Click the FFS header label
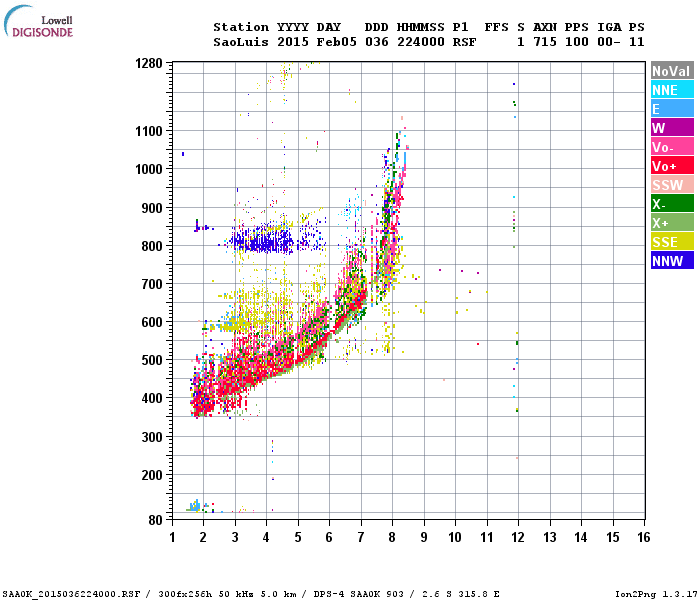The image size is (700, 600). (x=496, y=27)
